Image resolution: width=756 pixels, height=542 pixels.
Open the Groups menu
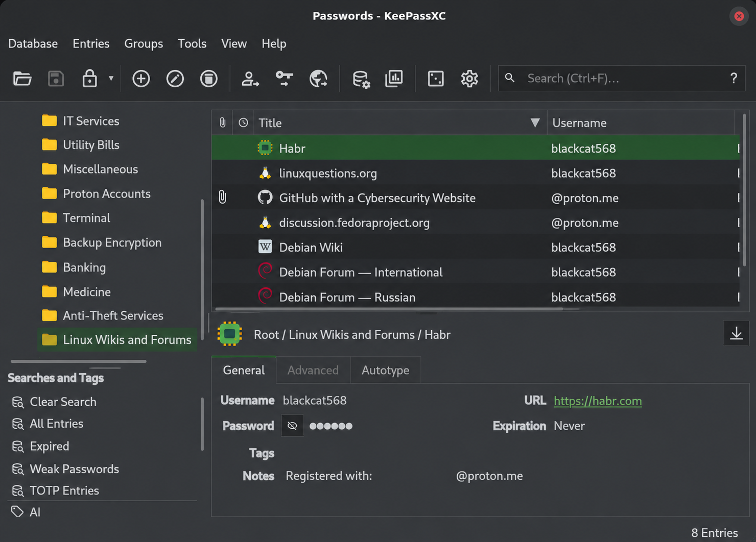(x=144, y=43)
